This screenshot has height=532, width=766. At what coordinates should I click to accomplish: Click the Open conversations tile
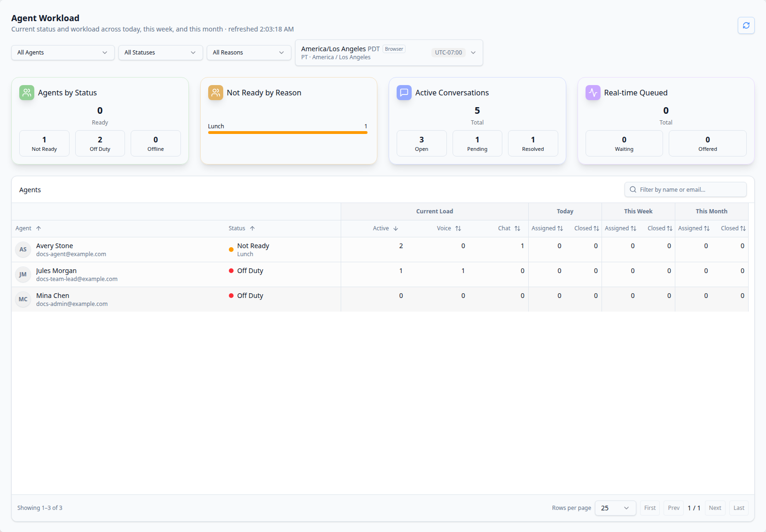[x=422, y=143]
